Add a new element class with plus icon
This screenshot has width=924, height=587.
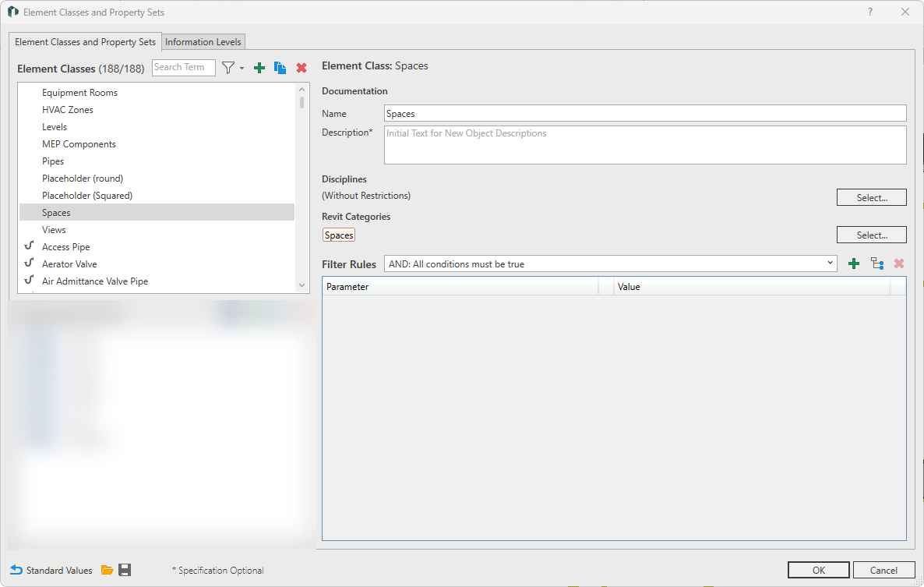259,68
